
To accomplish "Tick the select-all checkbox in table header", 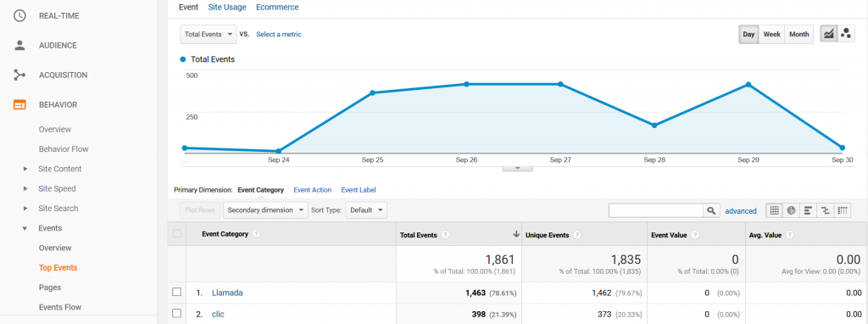I will tap(177, 234).
